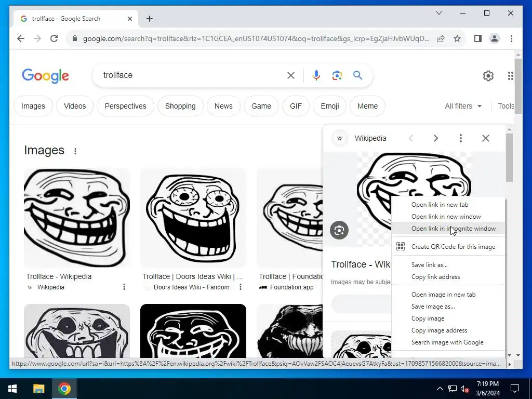
Task: Open Chrome side panel icon
Action: tap(478, 38)
